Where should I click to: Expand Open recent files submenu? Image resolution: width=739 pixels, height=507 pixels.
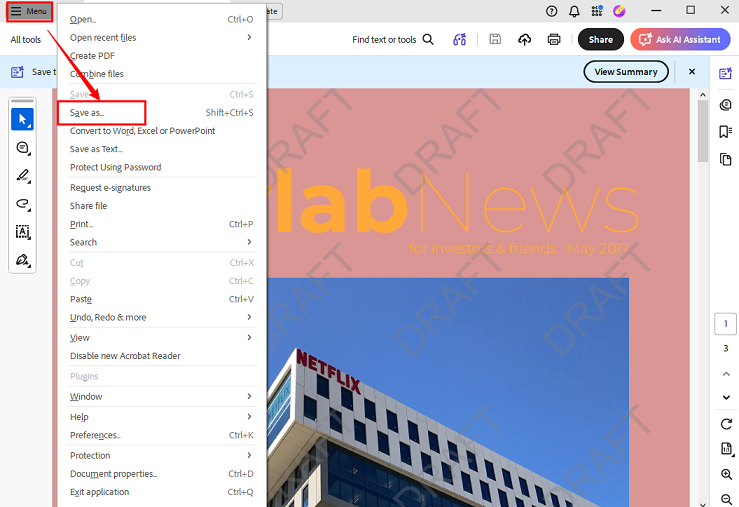click(x=161, y=37)
